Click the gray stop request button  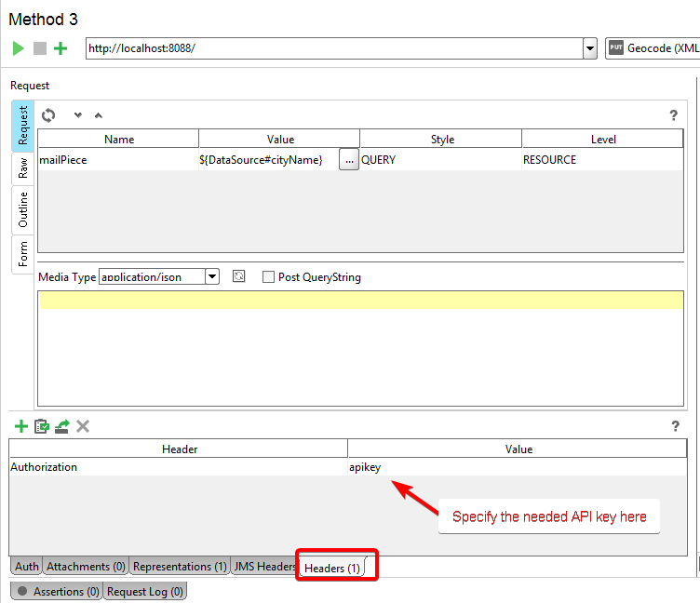coord(39,48)
